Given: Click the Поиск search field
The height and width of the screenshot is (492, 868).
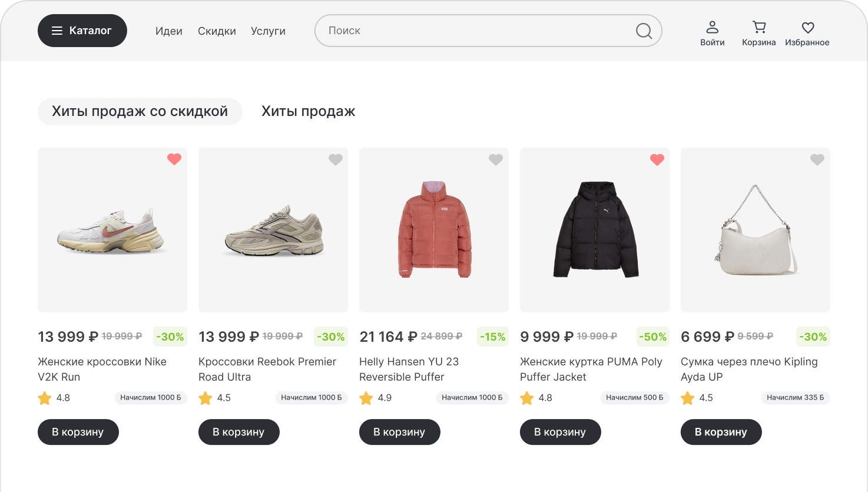Looking at the screenshot, I should coord(477,31).
